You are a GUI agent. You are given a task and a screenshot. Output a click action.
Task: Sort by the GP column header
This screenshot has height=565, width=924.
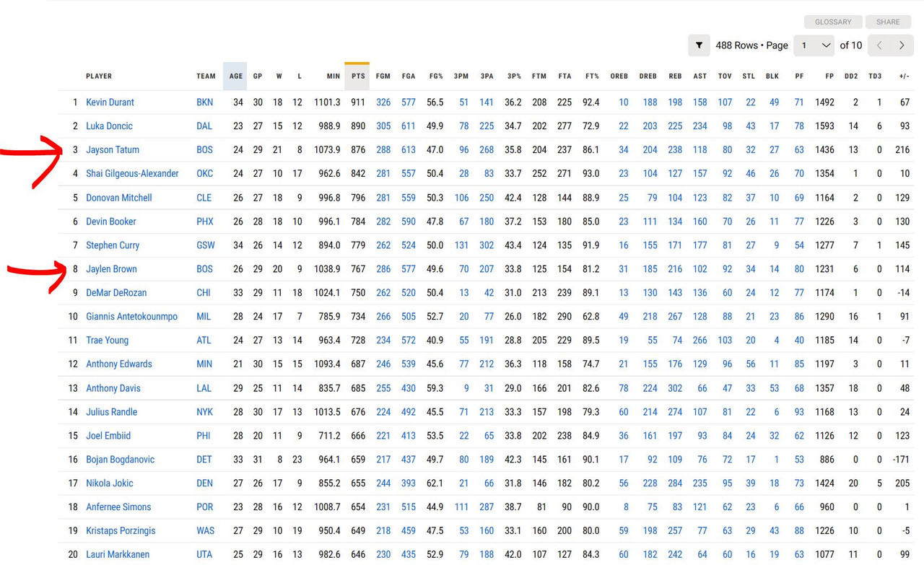(x=258, y=76)
